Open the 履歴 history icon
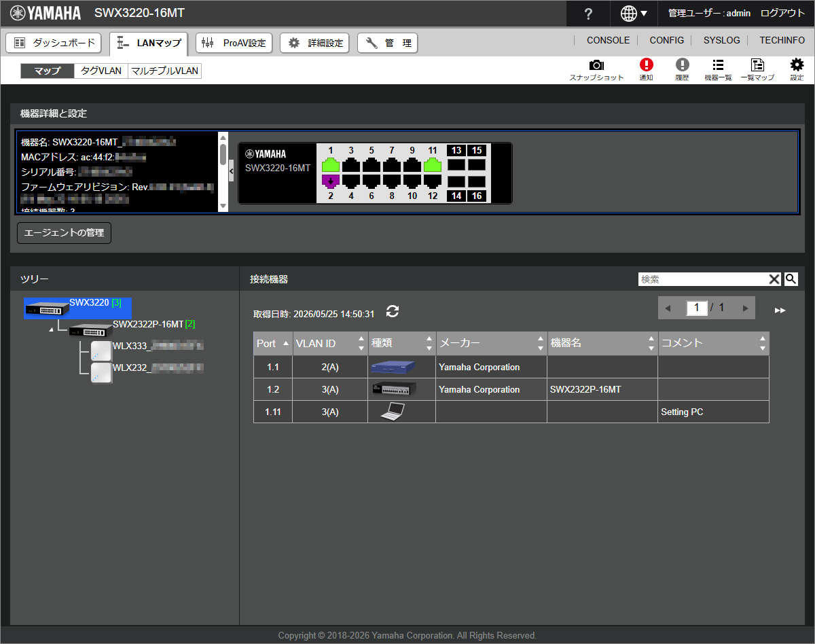This screenshot has width=815, height=644. click(x=682, y=69)
